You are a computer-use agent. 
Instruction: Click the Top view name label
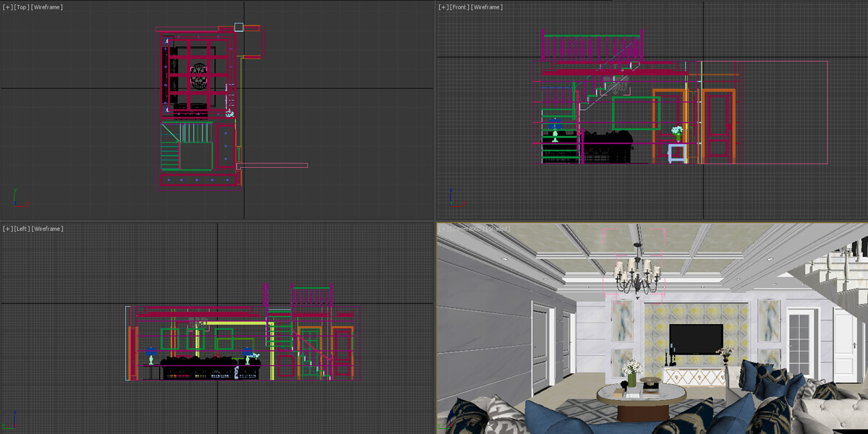coord(21,7)
